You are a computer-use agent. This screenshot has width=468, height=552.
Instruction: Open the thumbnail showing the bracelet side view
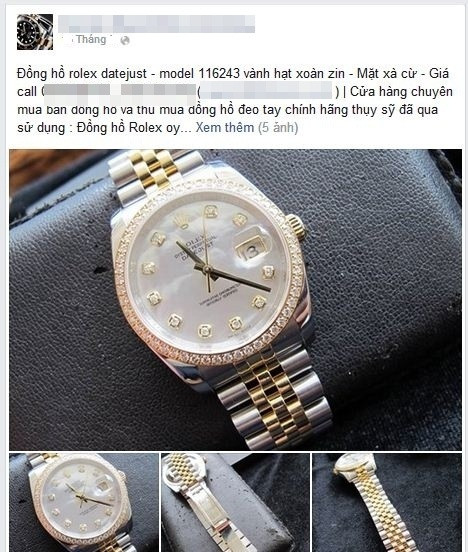tap(387, 502)
